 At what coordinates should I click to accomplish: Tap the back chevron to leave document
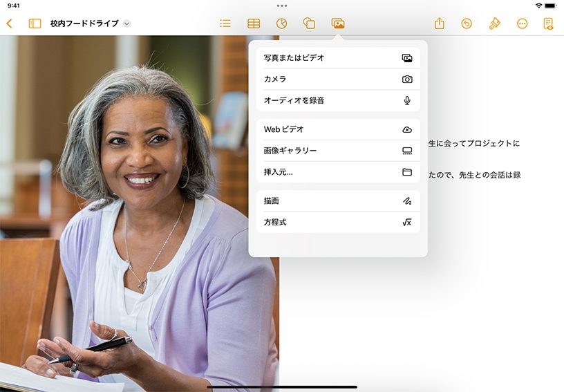pyautogui.click(x=9, y=24)
